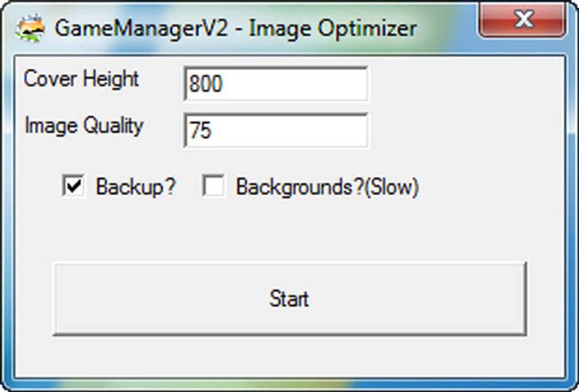Enable the Backgrounds?(Slow) checkbox
This screenshot has width=579, height=392.
click(x=213, y=186)
